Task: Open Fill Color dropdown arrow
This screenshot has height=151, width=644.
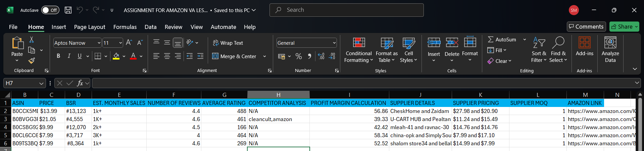Action: point(124,56)
